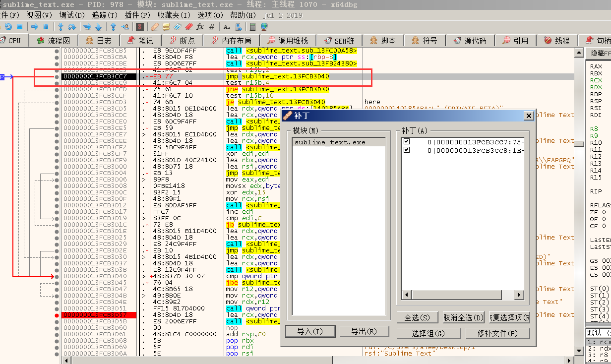Open string references Az icon

tap(227, 27)
